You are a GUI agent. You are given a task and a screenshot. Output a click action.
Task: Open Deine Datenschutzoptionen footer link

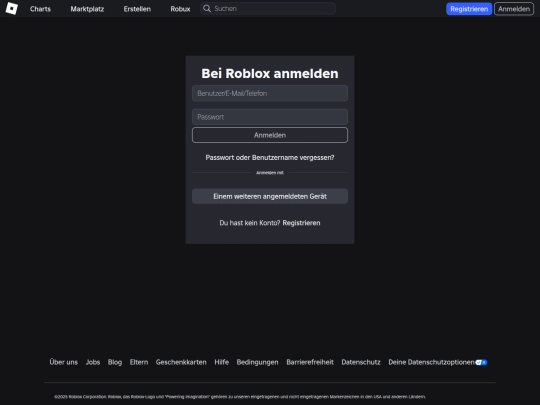(x=432, y=362)
